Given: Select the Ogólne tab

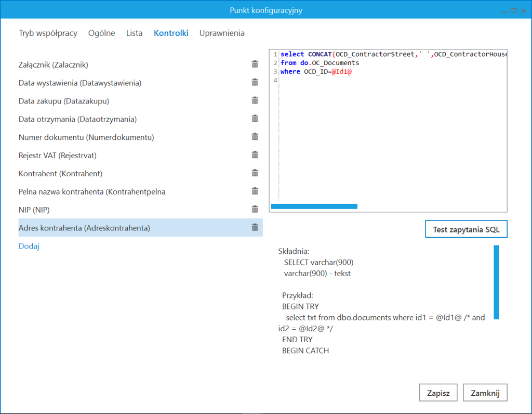Looking at the screenshot, I should [101, 33].
